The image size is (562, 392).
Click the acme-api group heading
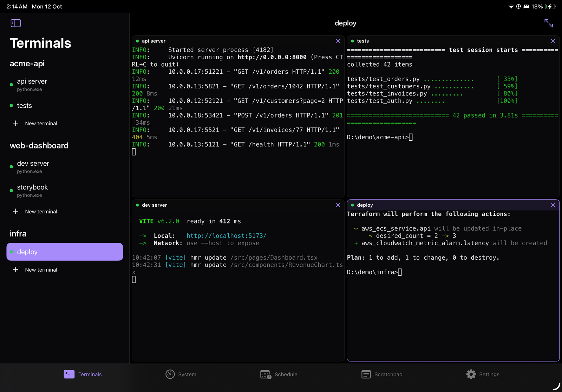(27, 64)
